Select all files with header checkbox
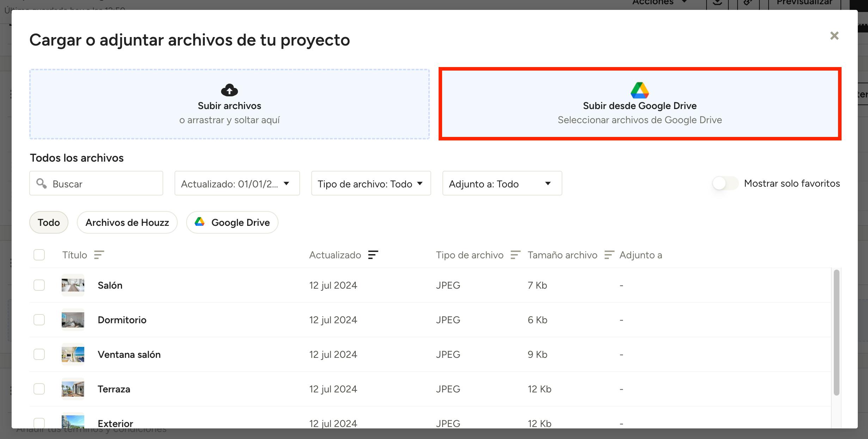The image size is (868, 439). pyautogui.click(x=39, y=255)
